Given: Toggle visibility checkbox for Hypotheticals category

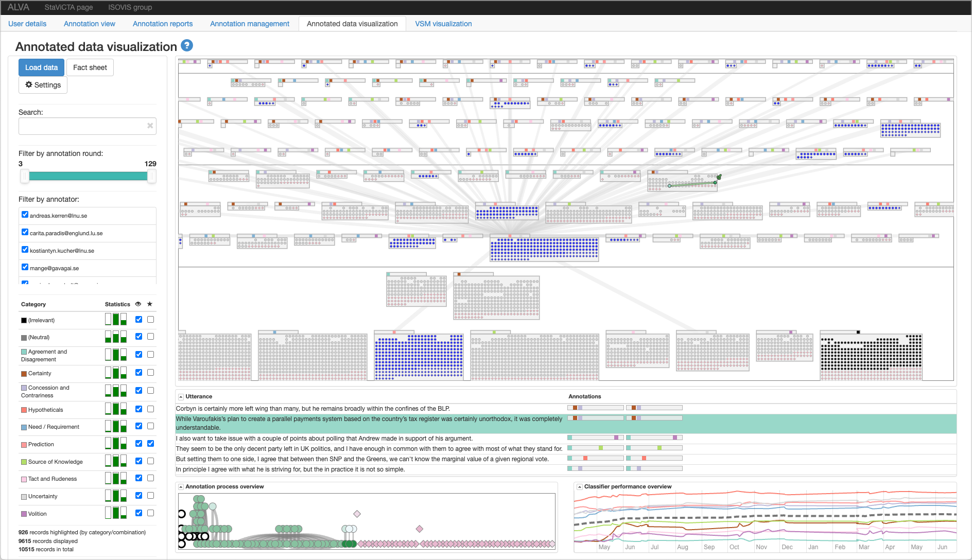Looking at the screenshot, I should [x=138, y=409].
